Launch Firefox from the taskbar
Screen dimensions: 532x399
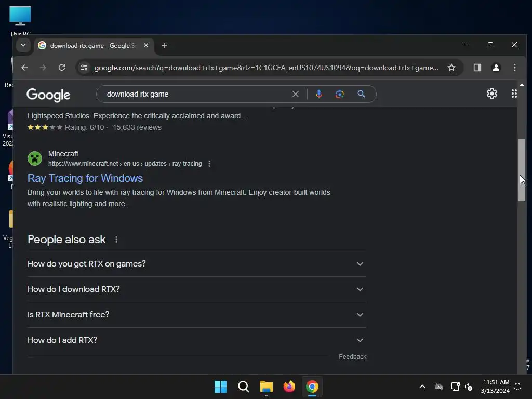pos(289,387)
